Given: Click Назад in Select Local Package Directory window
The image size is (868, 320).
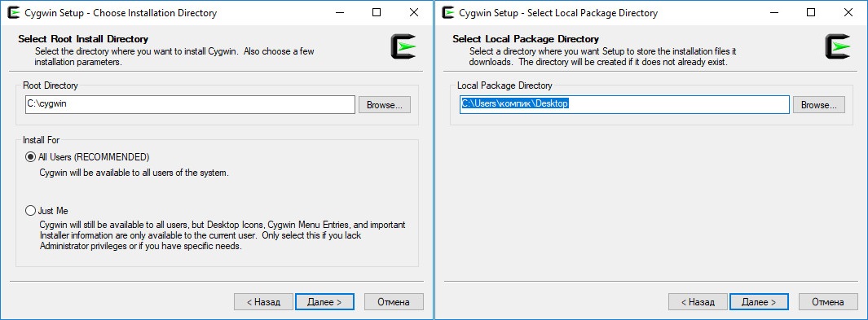Looking at the screenshot, I should click(697, 302).
